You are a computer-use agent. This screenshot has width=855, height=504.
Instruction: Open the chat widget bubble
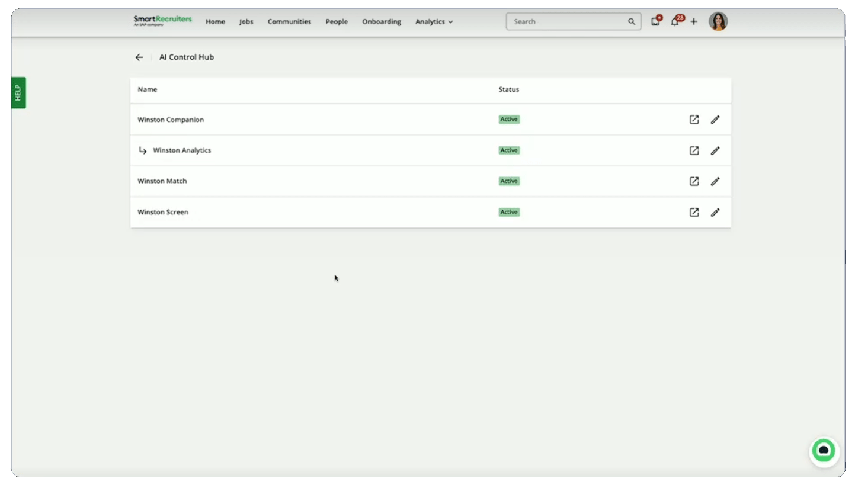pyautogui.click(x=823, y=451)
